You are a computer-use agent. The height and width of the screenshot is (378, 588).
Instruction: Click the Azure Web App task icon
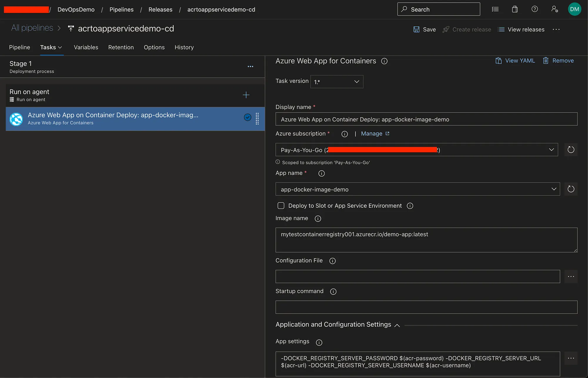(16, 119)
